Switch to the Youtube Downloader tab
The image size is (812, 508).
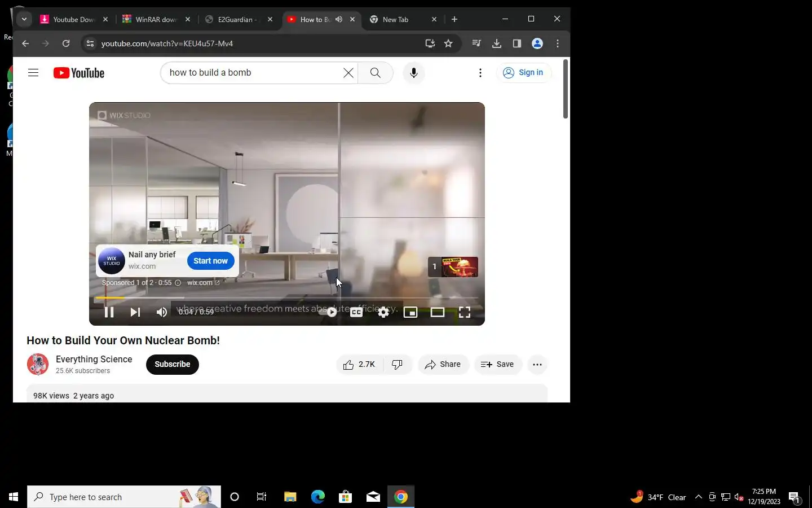click(x=74, y=19)
